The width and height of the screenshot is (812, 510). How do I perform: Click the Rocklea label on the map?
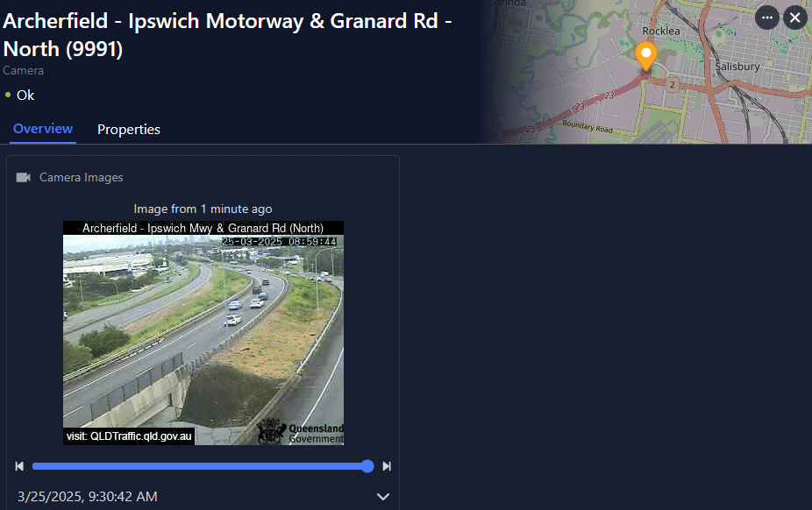click(661, 31)
